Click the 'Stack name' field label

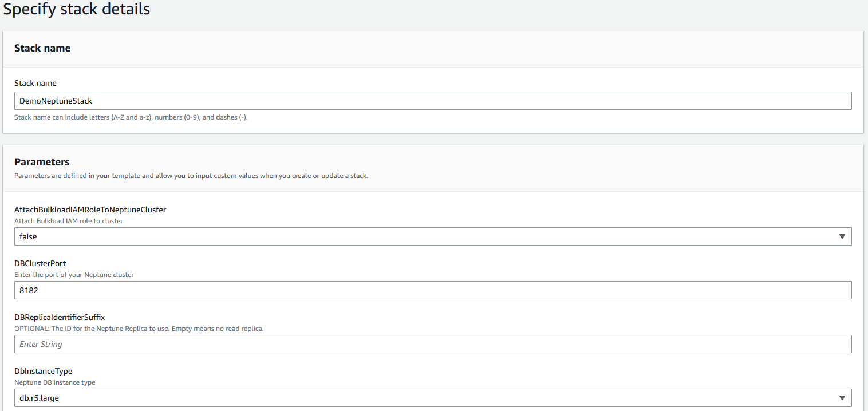pos(35,83)
